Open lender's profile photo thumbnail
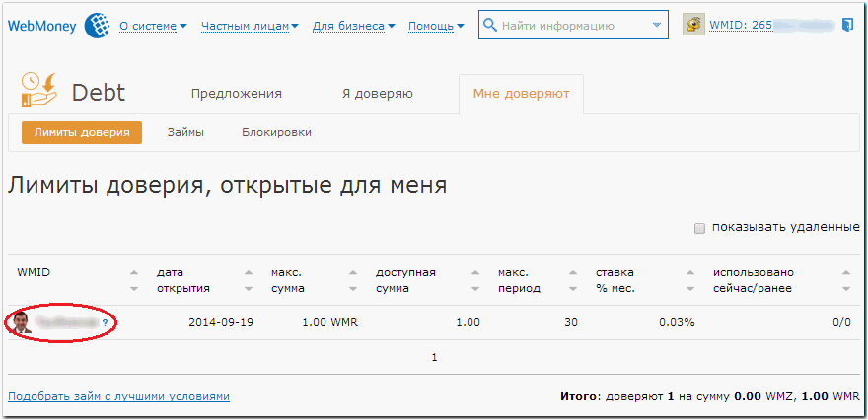868x420 pixels. [19, 321]
